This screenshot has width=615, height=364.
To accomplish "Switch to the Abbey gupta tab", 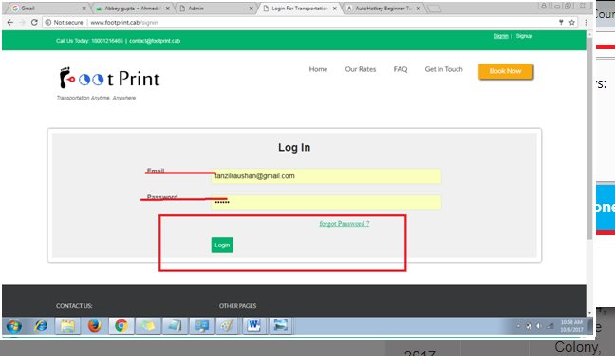I will pos(133,9).
